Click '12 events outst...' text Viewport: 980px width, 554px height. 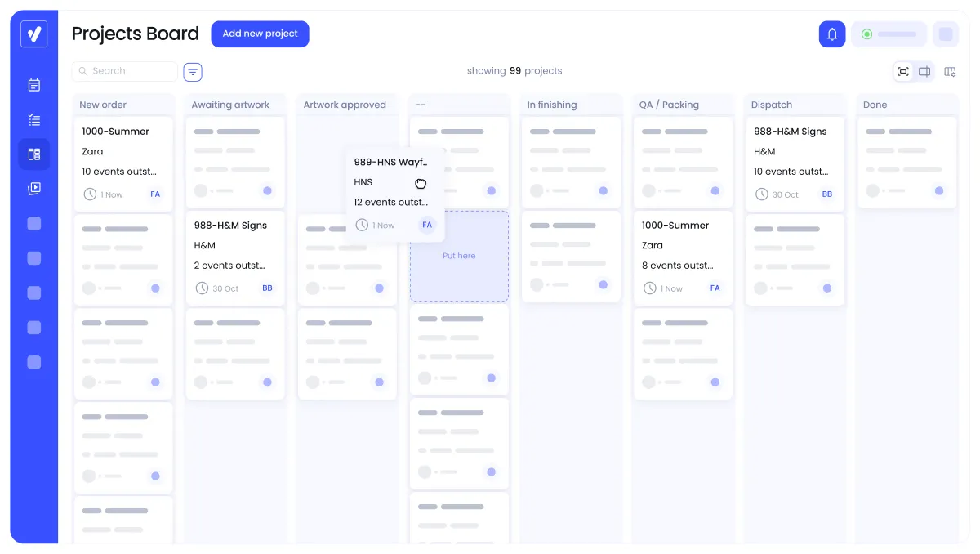point(391,202)
